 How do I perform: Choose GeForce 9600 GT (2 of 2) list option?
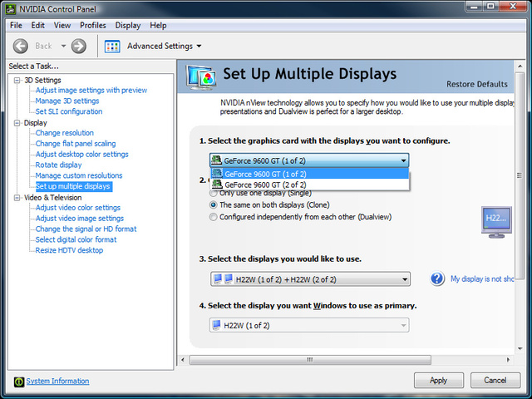[310, 185]
